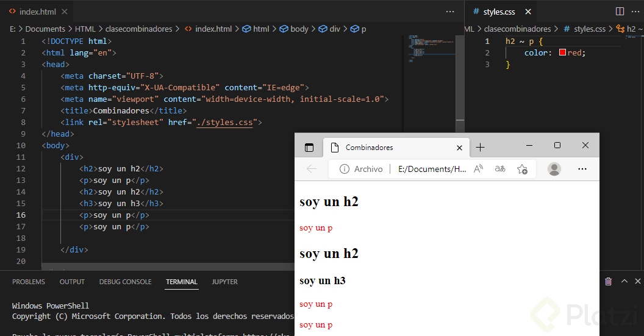Open the left editor's more actions menu
Viewport: 644px width, 336px height.
(450, 12)
